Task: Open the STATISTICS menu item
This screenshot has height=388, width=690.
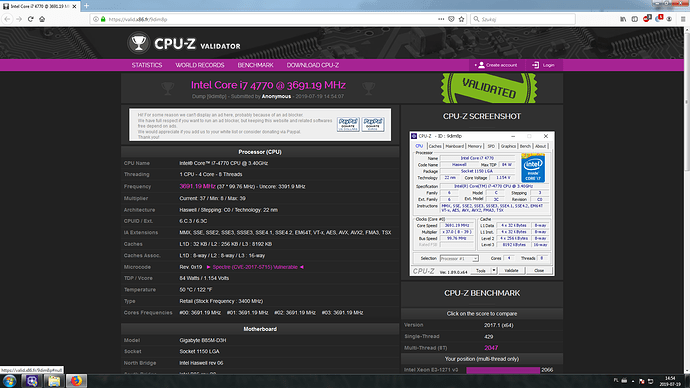Action: coord(147,65)
